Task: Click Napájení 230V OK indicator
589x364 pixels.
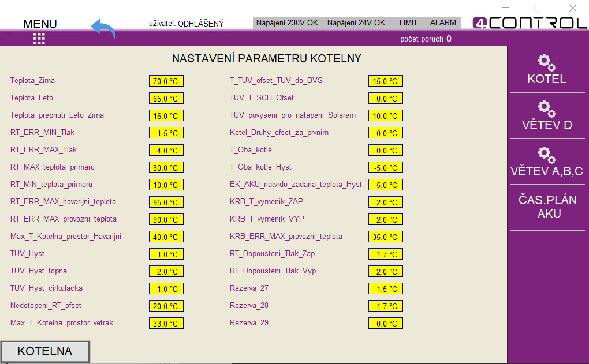Action: [287, 23]
